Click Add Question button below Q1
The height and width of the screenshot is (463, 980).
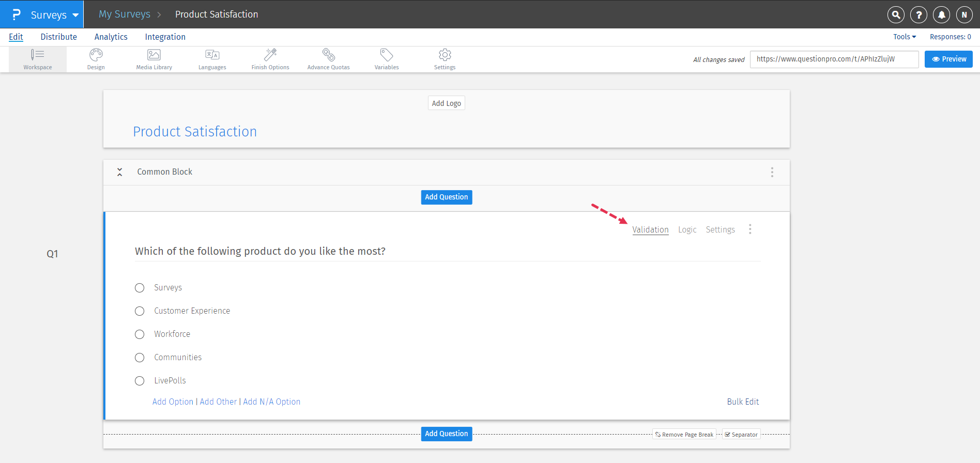pyautogui.click(x=447, y=434)
